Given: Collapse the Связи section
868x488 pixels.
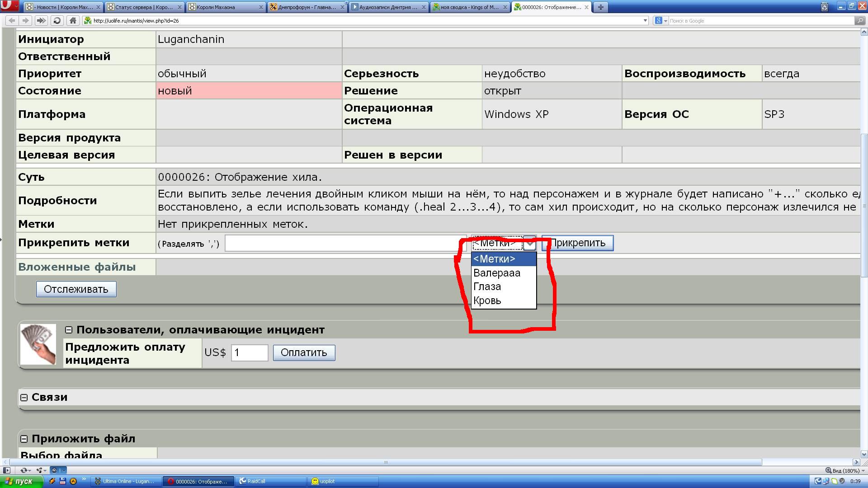Looking at the screenshot, I should 24,398.
